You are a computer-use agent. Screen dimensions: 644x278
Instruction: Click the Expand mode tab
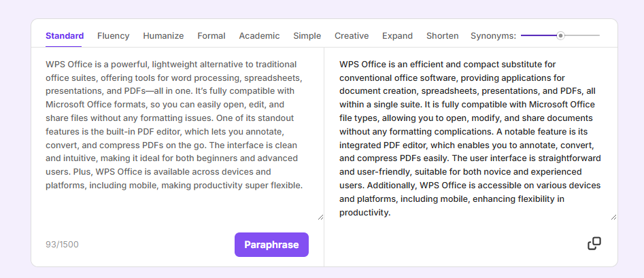pyautogui.click(x=397, y=36)
